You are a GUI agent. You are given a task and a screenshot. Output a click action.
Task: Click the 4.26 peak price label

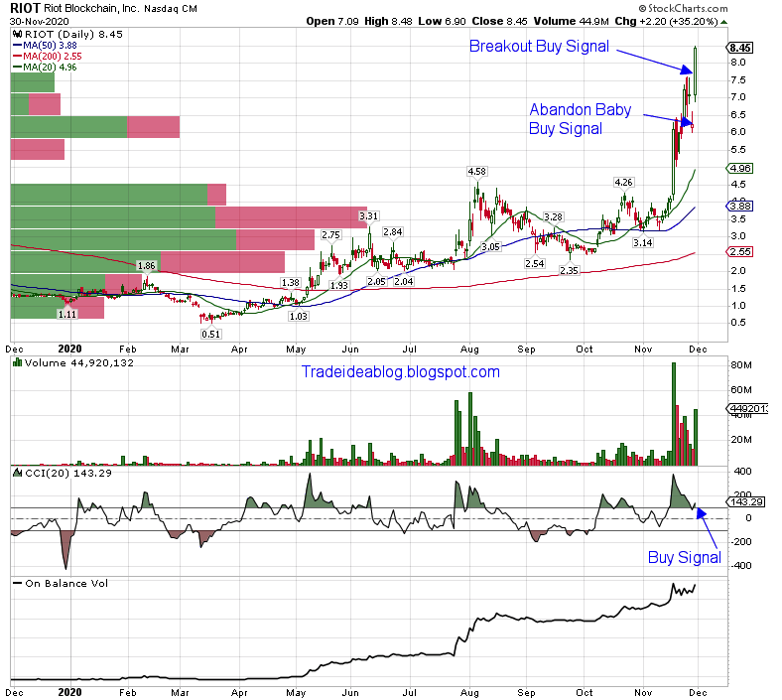pos(623,183)
